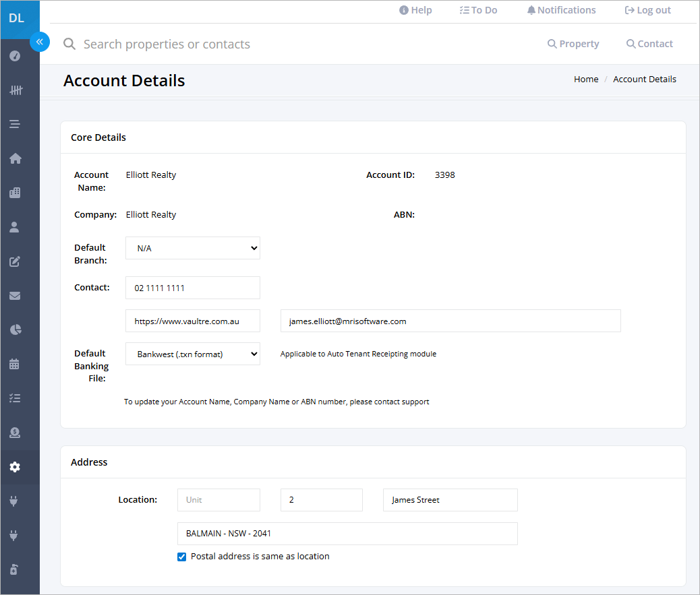Click the Address section heading
The height and width of the screenshot is (595, 700).
click(x=89, y=462)
